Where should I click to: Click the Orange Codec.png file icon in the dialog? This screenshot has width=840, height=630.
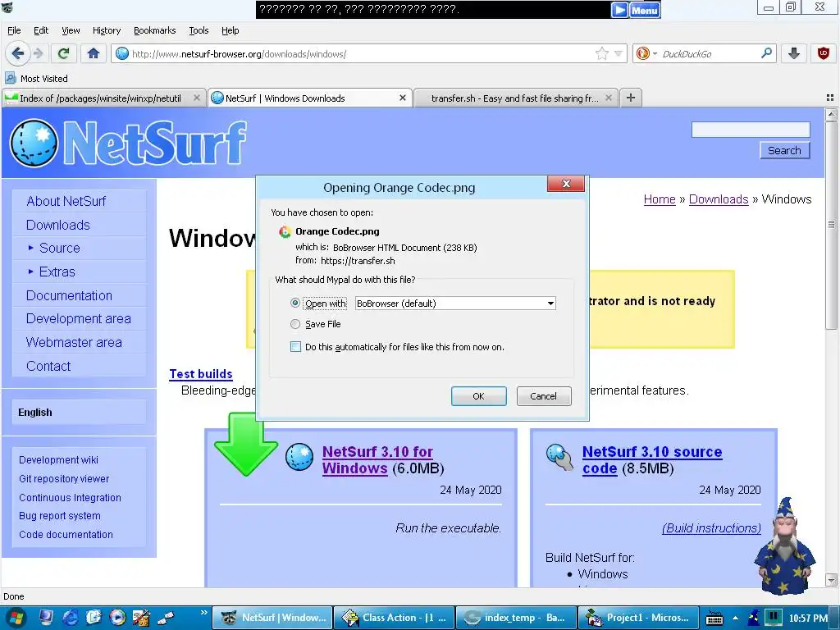[285, 231]
